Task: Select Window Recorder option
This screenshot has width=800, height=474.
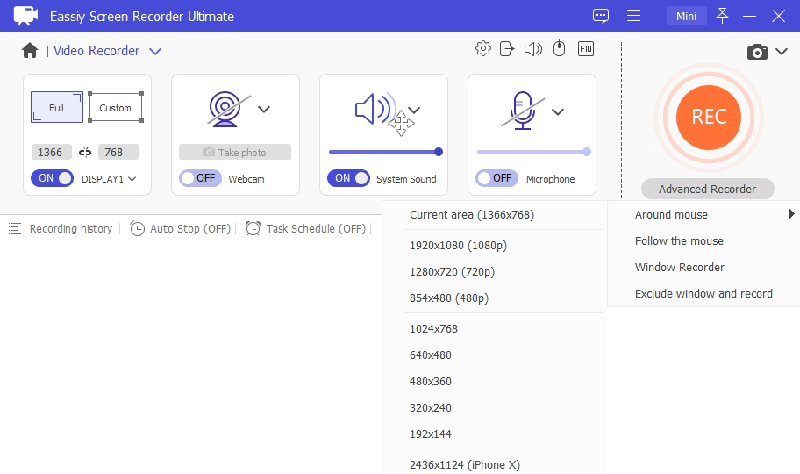Action: click(x=680, y=267)
